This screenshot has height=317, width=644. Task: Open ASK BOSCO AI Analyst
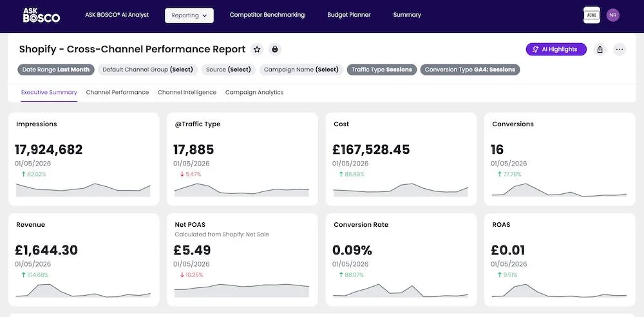(x=117, y=15)
